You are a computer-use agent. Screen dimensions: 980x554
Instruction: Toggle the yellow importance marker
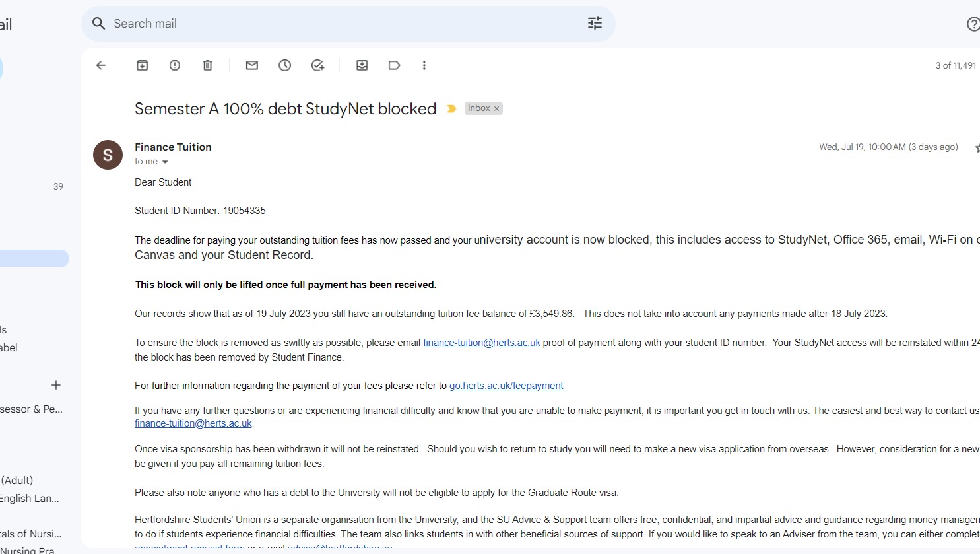451,109
